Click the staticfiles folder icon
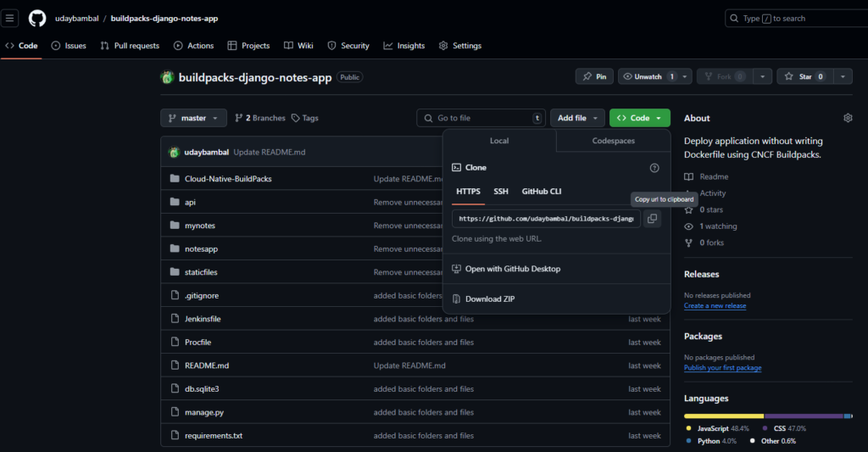Viewport: 868px width, 452px height. pyautogui.click(x=175, y=271)
